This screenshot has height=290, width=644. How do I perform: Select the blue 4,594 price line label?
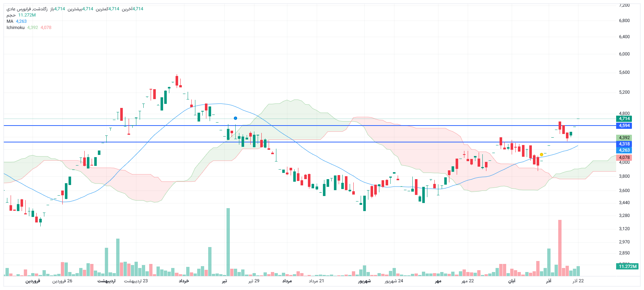(624, 126)
